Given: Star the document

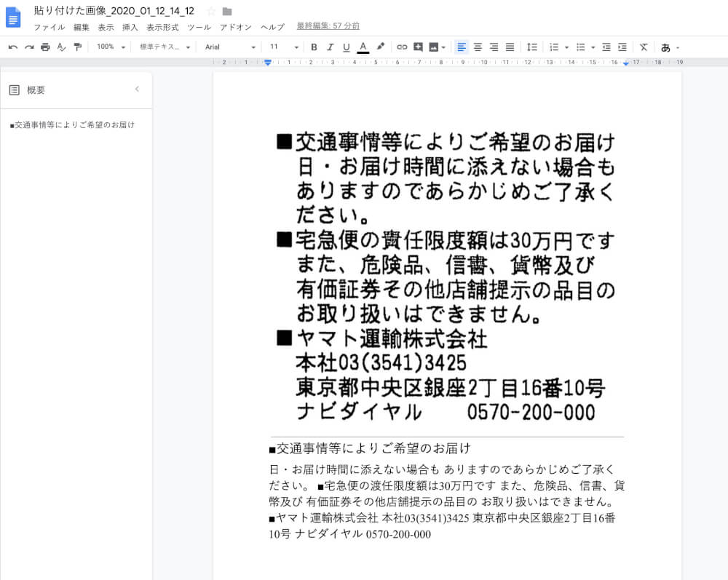Looking at the screenshot, I should tap(212, 11).
